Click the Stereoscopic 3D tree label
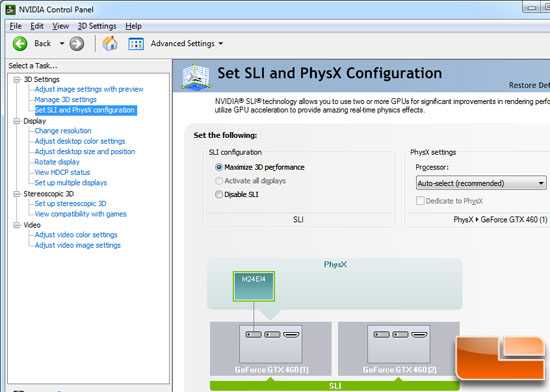This screenshot has width=550, height=392. tap(48, 194)
